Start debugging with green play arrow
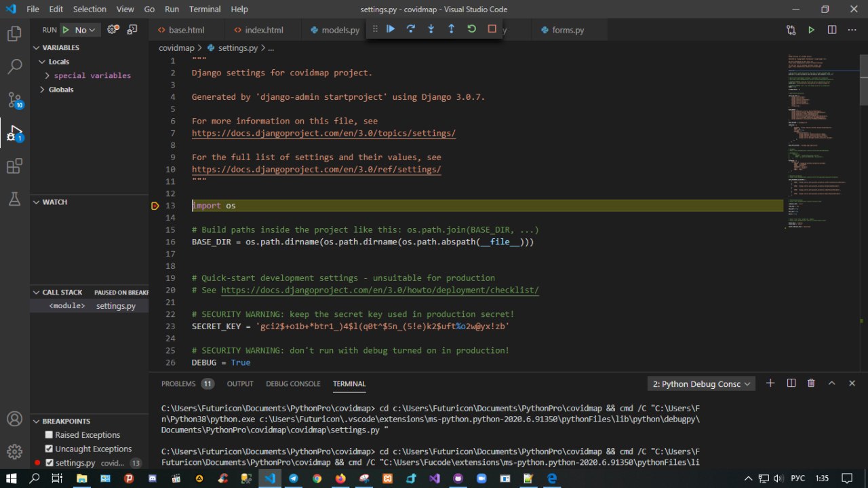 click(x=66, y=30)
